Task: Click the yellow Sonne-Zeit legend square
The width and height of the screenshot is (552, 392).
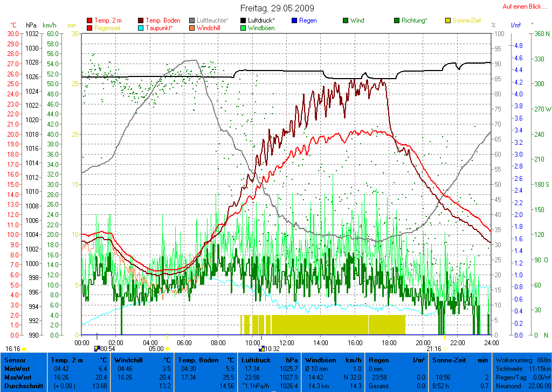Action: (x=448, y=20)
